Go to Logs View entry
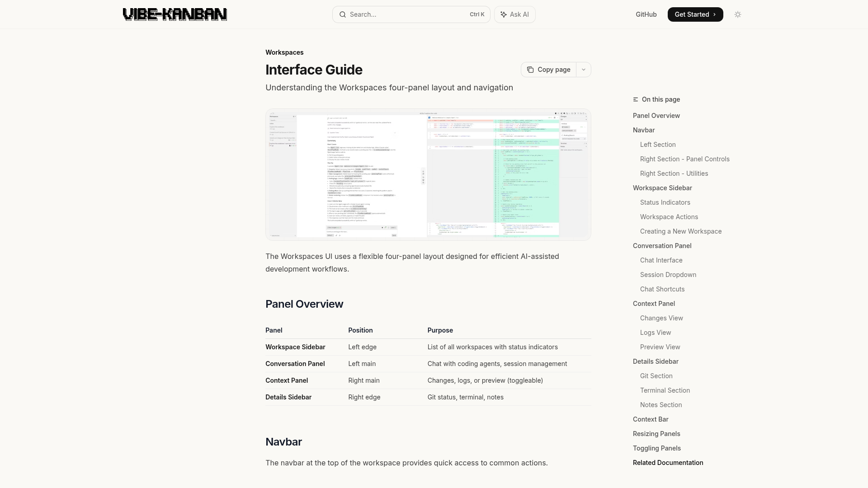Viewport: 868px width, 488px height. tap(656, 333)
